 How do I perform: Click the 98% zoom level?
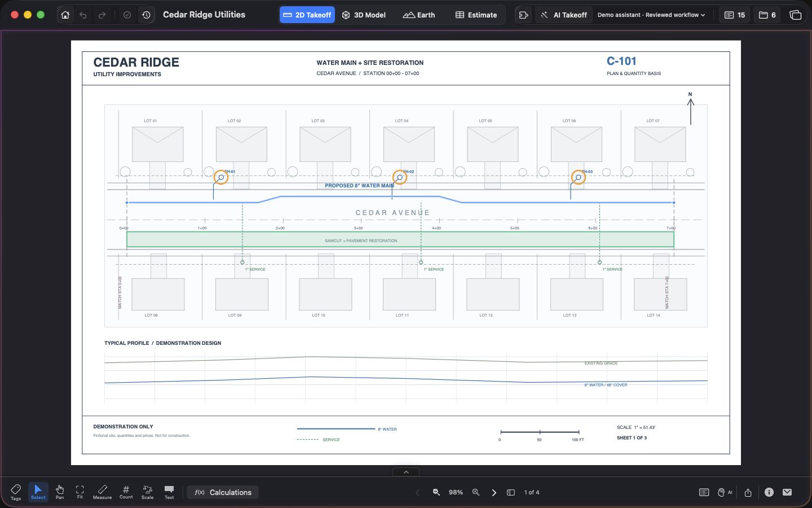456,493
